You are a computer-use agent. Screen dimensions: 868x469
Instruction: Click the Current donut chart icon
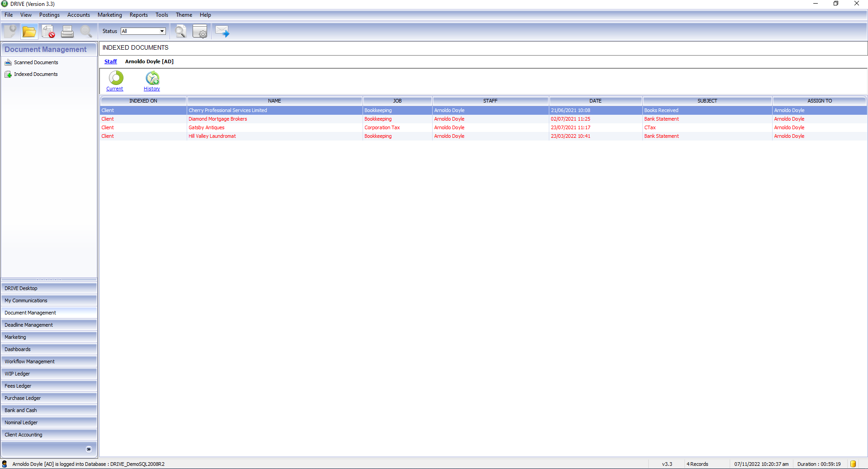pos(116,78)
